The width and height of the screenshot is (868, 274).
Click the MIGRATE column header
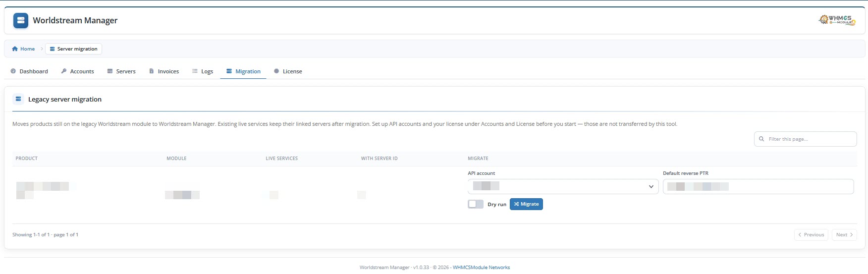pos(478,159)
